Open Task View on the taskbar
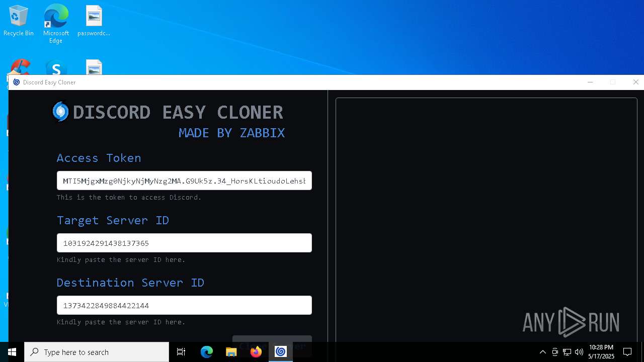The width and height of the screenshot is (644, 362). pos(181,352)
